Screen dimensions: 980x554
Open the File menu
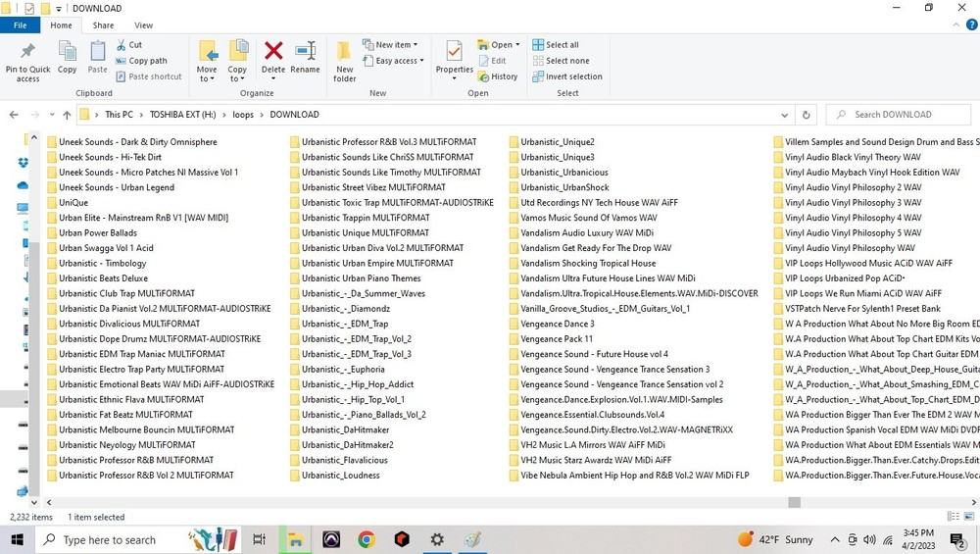click(20, 25)
